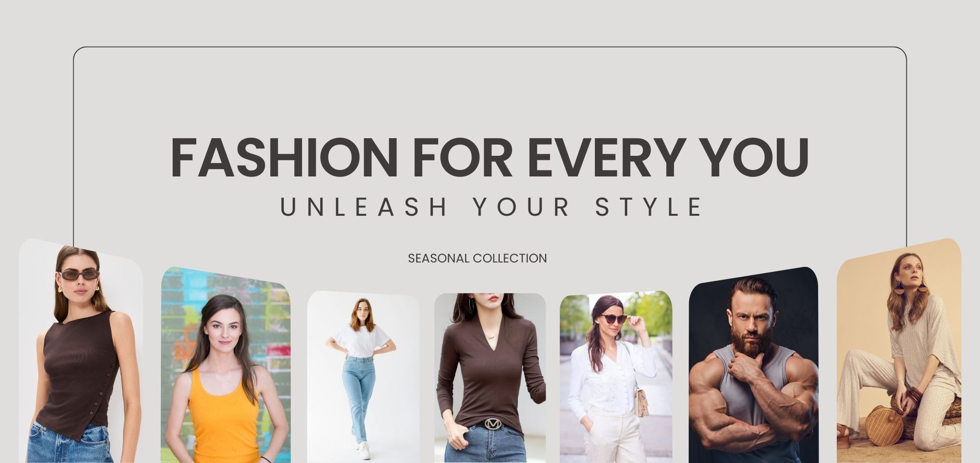Click the round wicker handbag
Screen dimensions: 980x463
click(884, 426)
